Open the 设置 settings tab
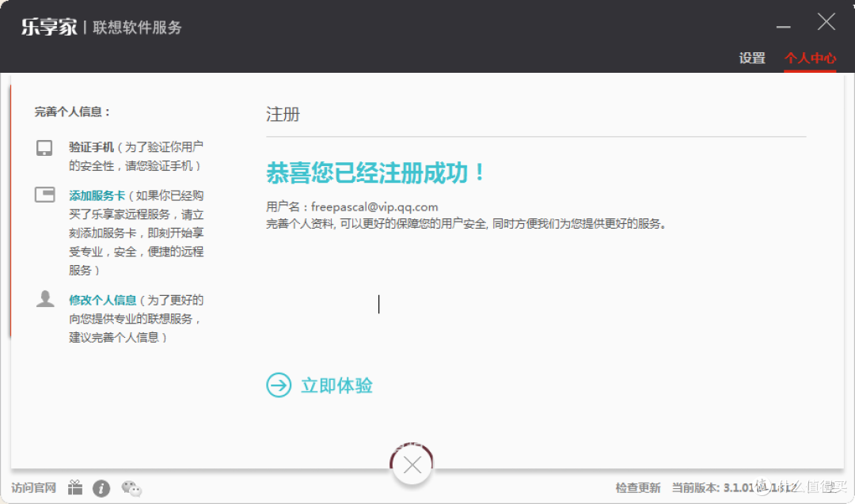Image resolution: width=855 pixels, height=504 pixels. pos(752,59)
